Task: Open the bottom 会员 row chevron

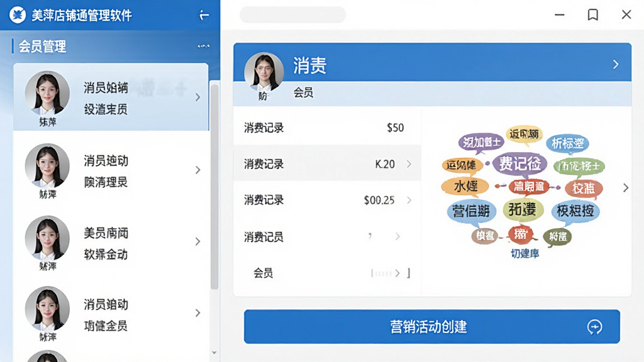Action: pyautogui.click(x=397, y=273)
